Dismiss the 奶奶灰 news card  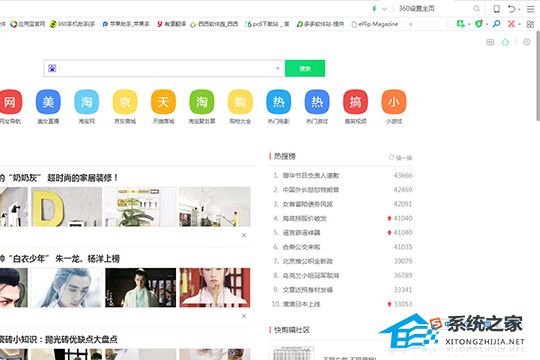tap(244, 235)
